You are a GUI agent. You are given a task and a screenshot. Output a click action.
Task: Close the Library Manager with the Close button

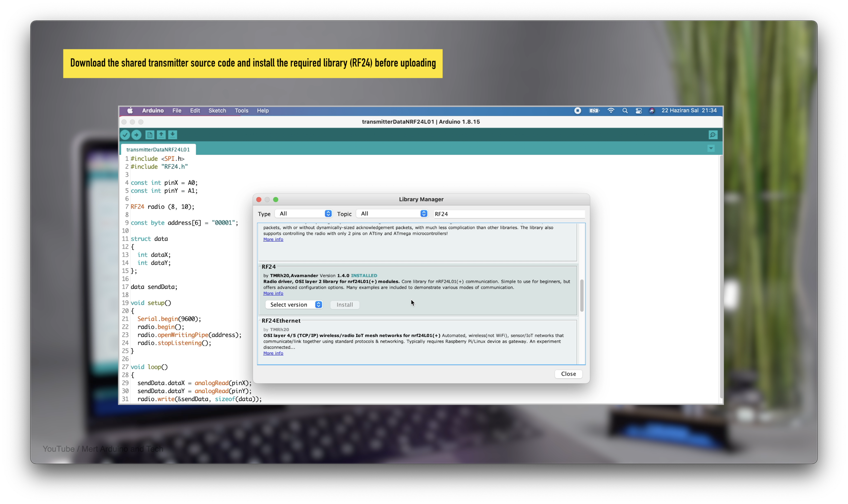[568, 374]
